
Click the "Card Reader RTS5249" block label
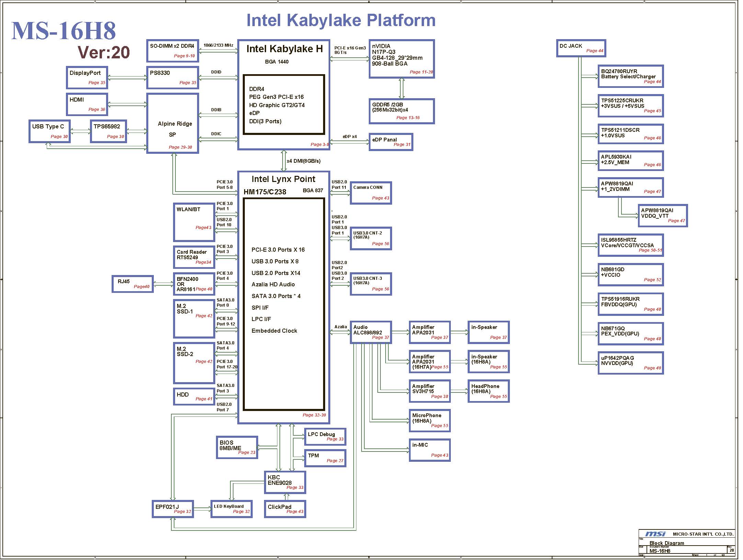(x=192, y=254)
